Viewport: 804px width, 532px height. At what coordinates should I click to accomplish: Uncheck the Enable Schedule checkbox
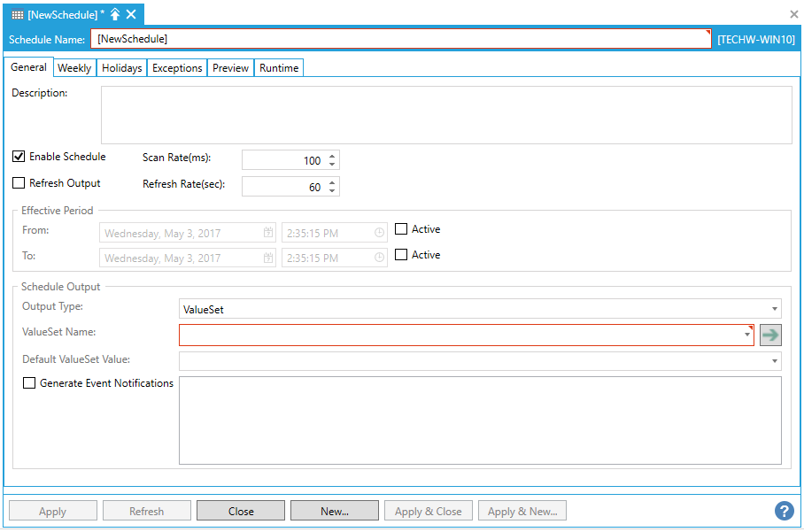coord(19,157)
